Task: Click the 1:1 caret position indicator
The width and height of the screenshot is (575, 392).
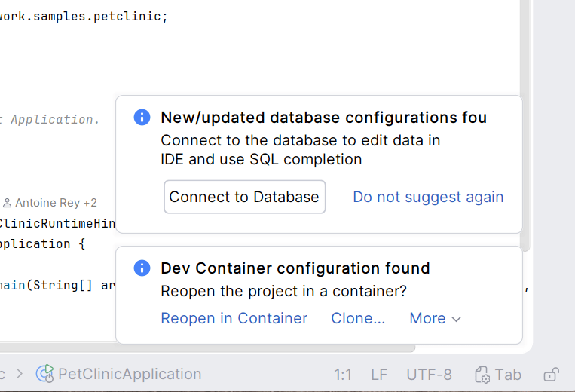Action: click(x=343, y=375)
